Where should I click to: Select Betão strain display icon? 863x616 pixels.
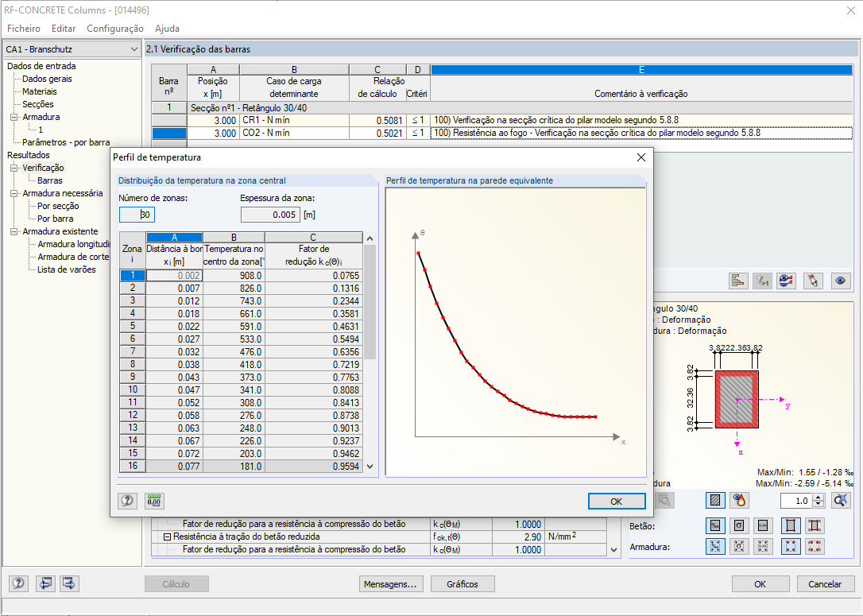pyautogui.click(x=715, y=525)
